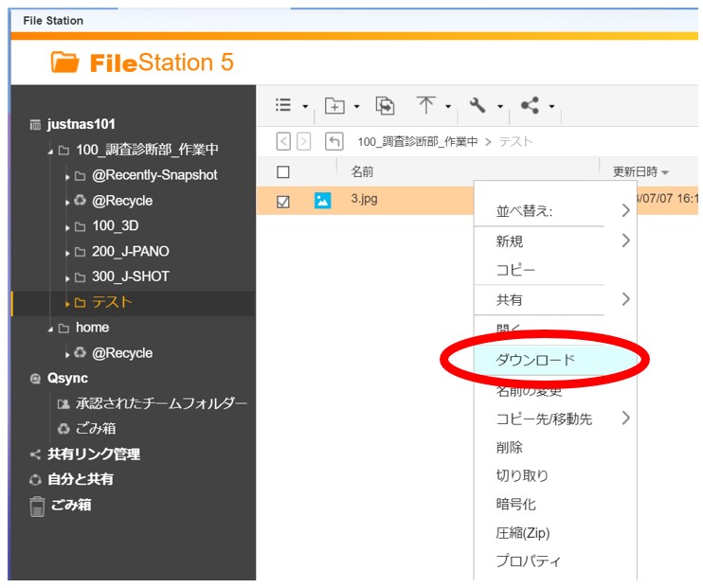Select file name 3.jpg

pyautogui.click(x=364, y=199)
